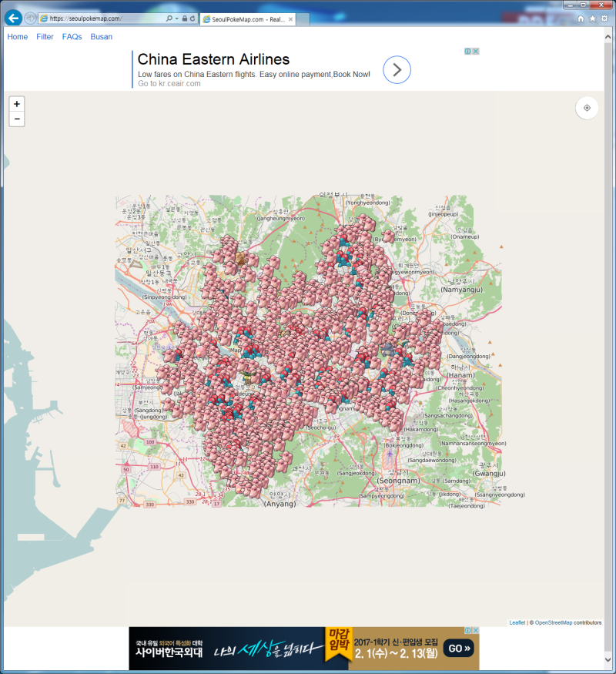Viewport: 616px width, 674px height.
Task: Close the bottom Korean university ad
Action: click(476, 630)
